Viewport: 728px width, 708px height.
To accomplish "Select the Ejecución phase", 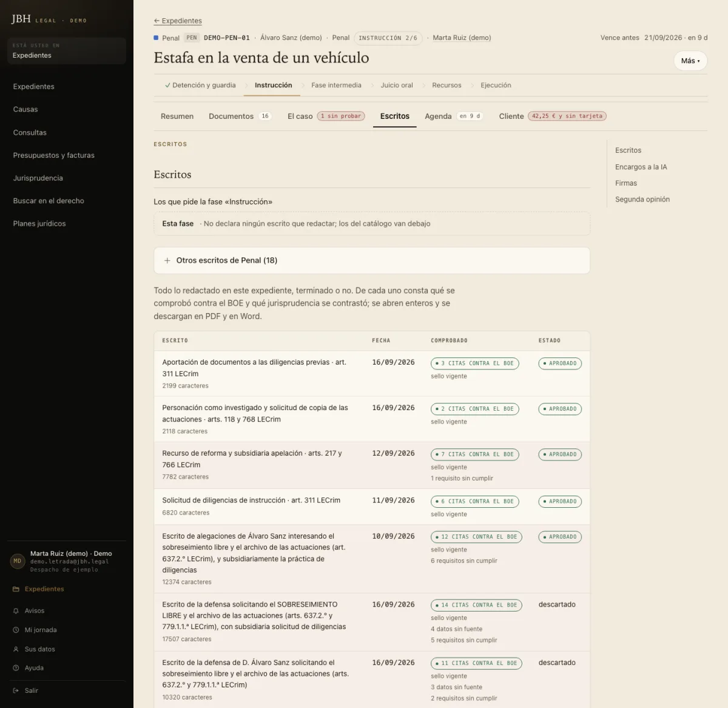I will click(496, 86).
